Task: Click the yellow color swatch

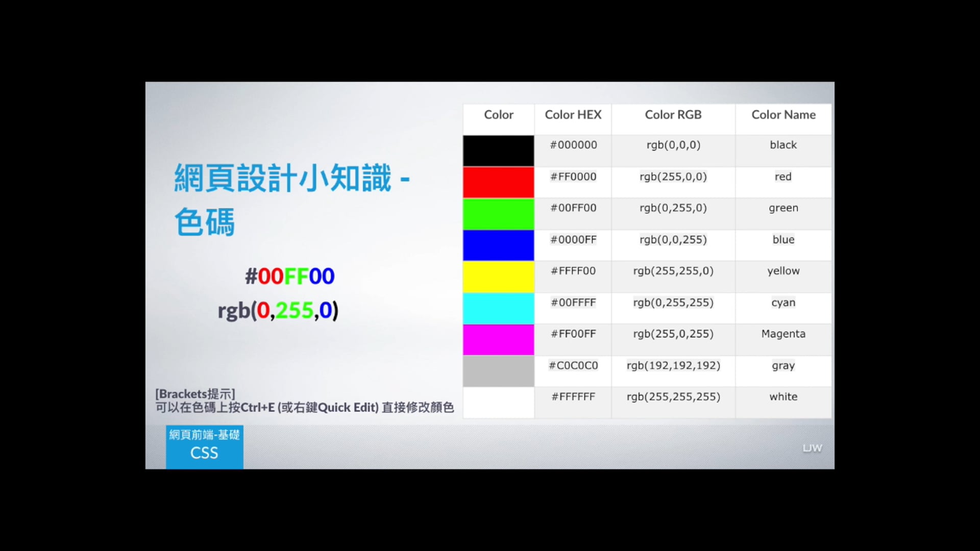Action: (x=498, y=277)
